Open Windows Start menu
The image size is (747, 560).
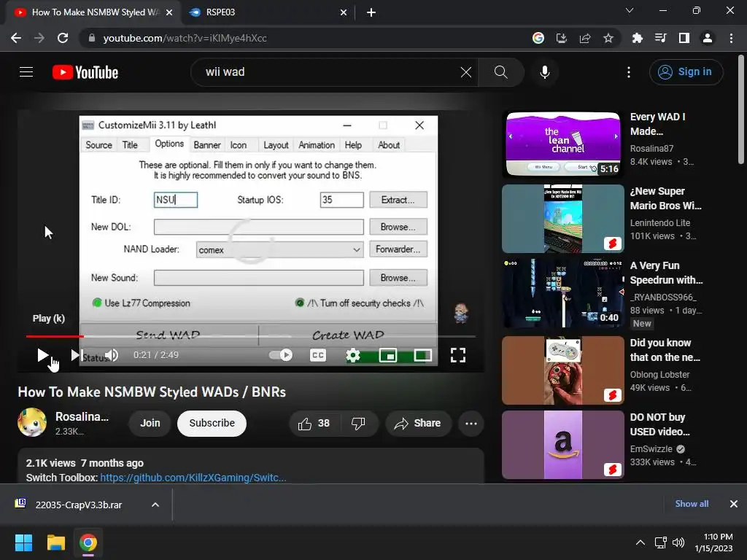click(x=23, y=542)
